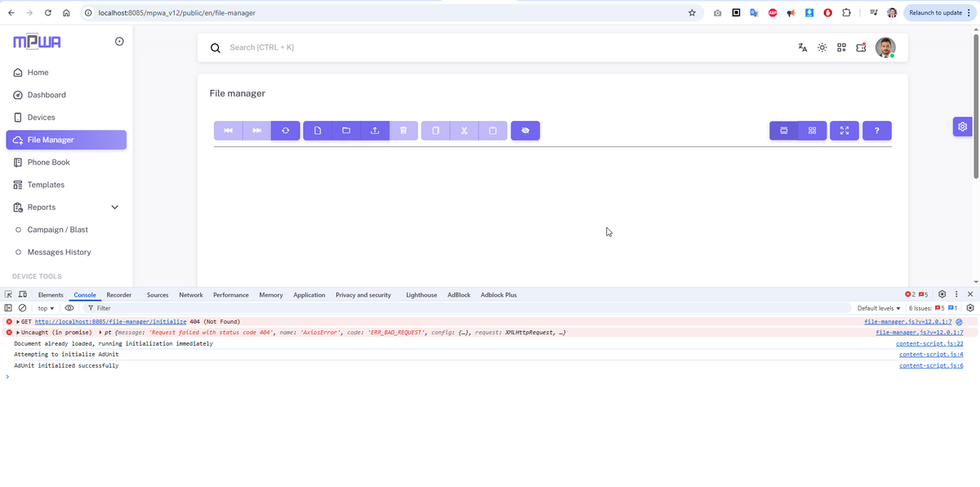980x487 pixels.
Task: Click the refresh button in file manager toolbar
Action: tap(285, 131)
